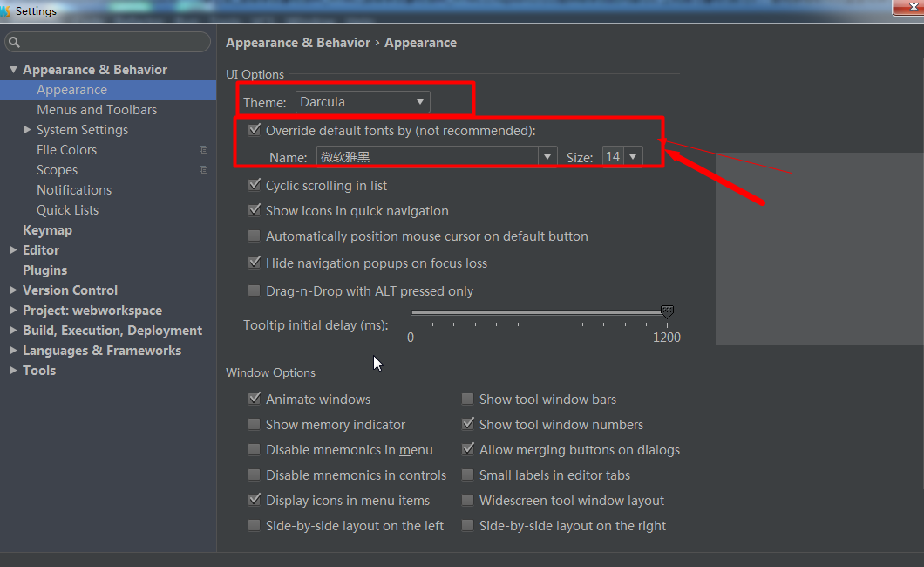Open Scopes settings page
The width and height of the screenshot is (924, 567).
point(58,170)
